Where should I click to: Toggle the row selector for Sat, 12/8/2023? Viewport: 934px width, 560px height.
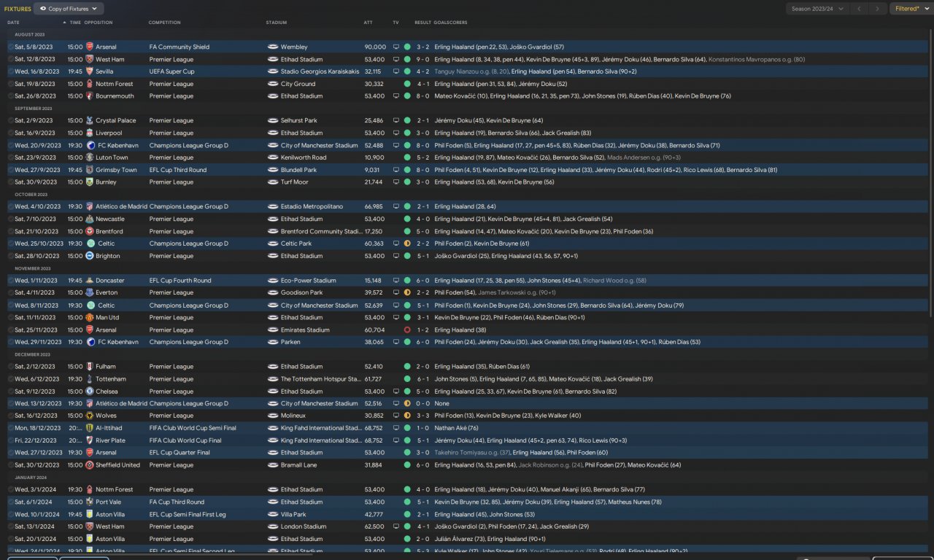11,60
